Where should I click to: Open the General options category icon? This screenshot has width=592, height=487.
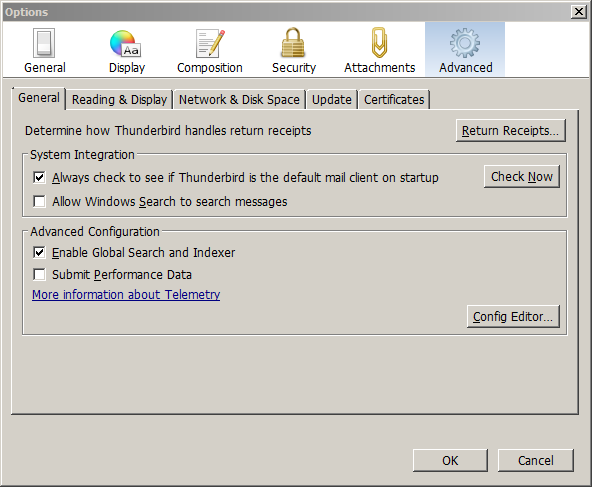click(45, 50)
